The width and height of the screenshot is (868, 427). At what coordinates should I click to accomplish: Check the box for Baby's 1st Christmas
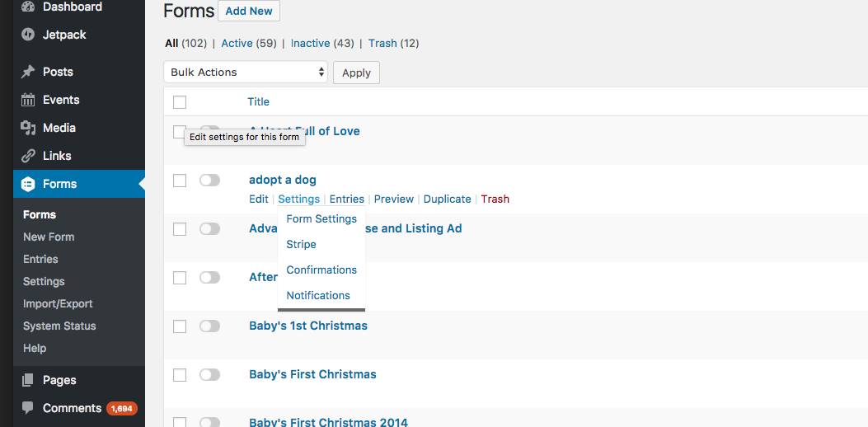(180, 326)
